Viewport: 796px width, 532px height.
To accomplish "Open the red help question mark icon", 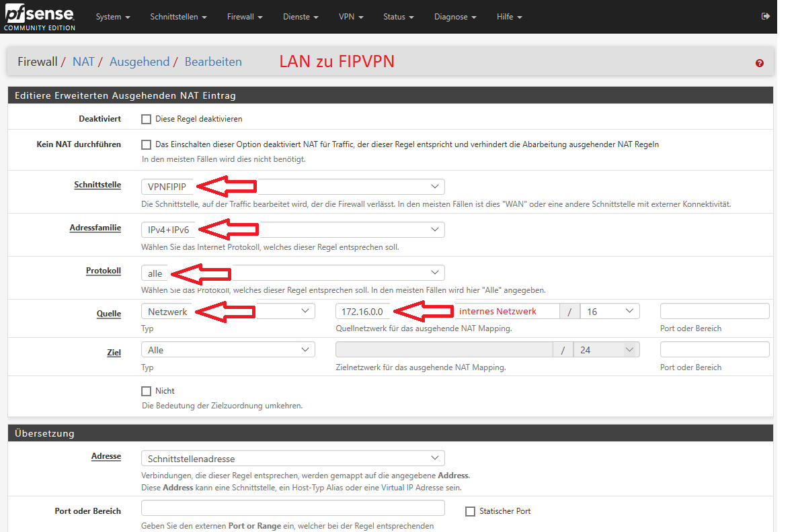I will pyautogui.click(x=760, y=63).
